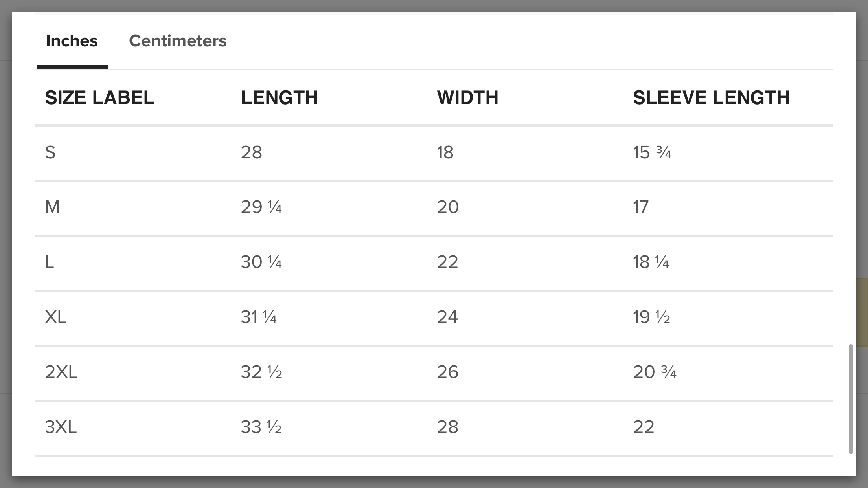868x488 pixels.
Task: Click the LENGTH column header
Action: pyautogui.click(x=279, y=97)
